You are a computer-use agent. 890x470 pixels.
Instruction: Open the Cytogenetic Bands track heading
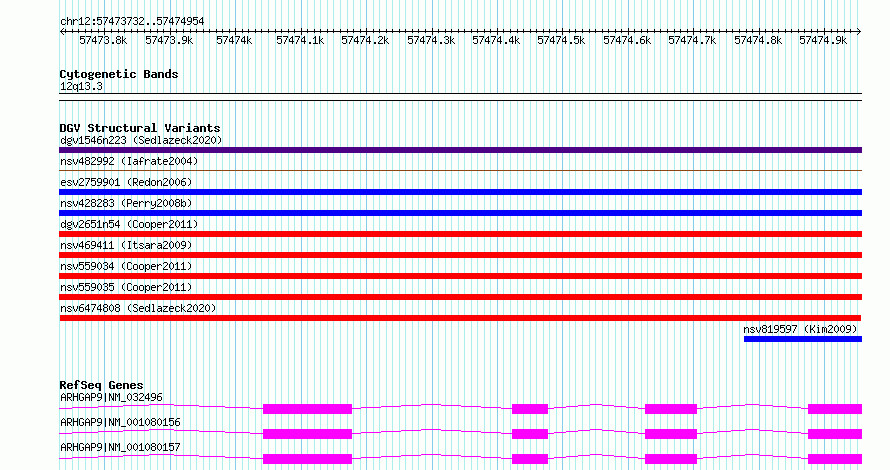(119, 74)
